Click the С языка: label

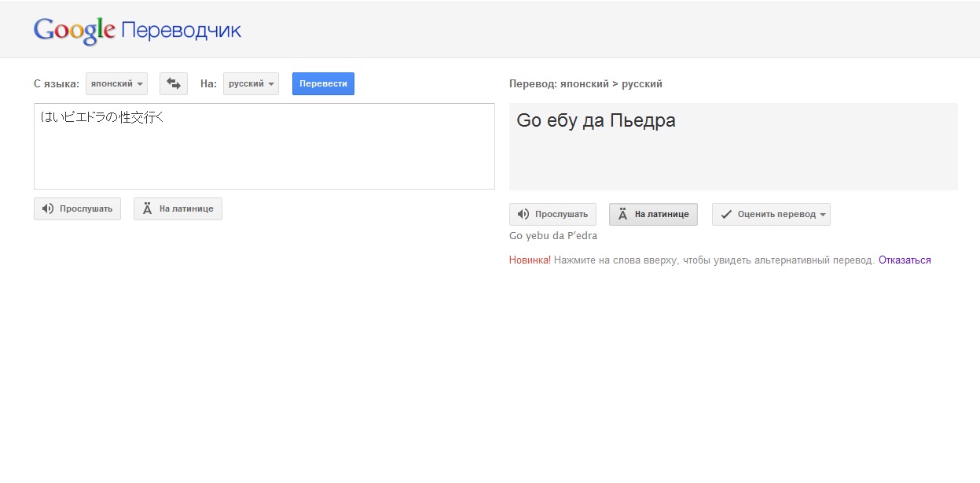pos(57,83)
